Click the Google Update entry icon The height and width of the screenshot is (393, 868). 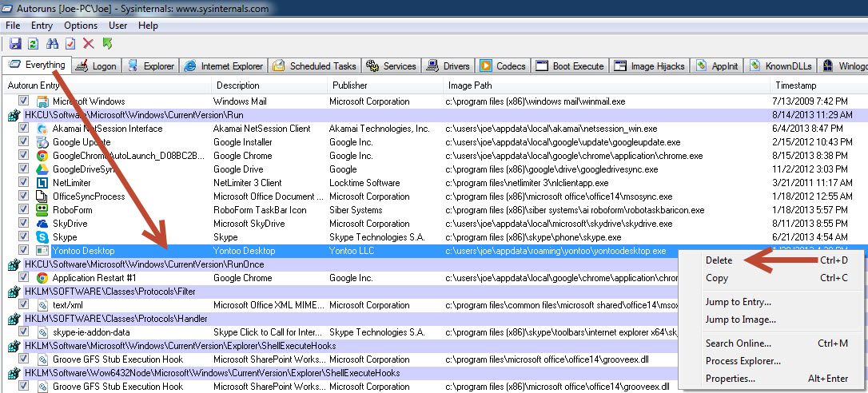pyautogui.click(x=42, y=142)
